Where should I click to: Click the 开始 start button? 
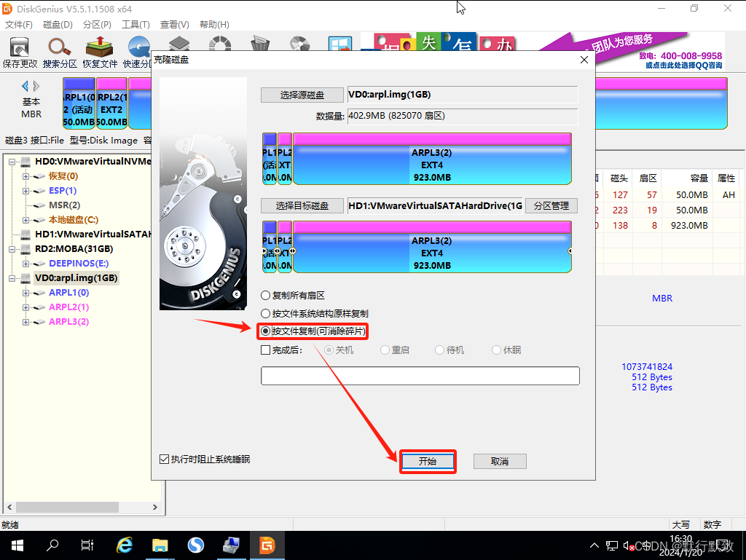428,461
